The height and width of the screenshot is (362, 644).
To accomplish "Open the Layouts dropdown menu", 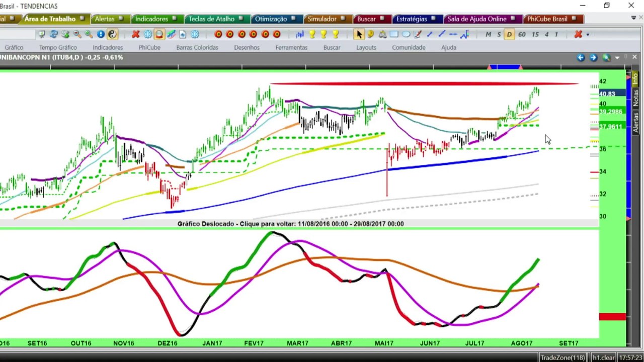I will tap(366, 47).
